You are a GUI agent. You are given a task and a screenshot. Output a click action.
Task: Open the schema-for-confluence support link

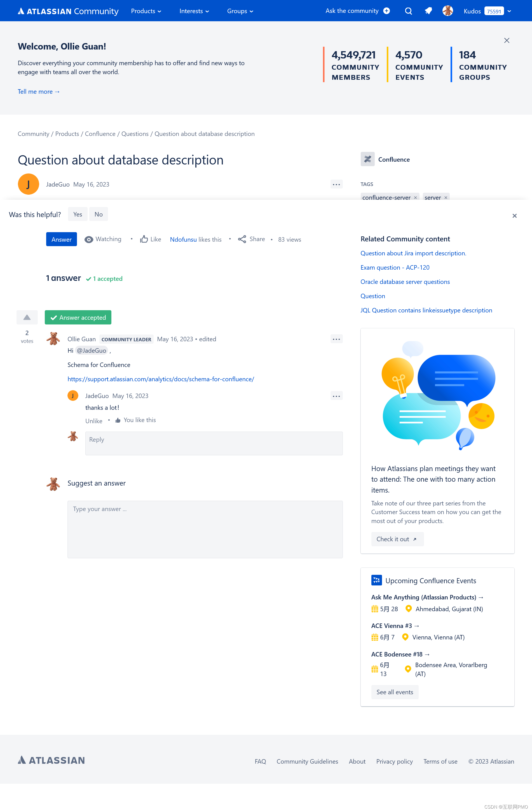pyautogui.click(x=161, y=379)
